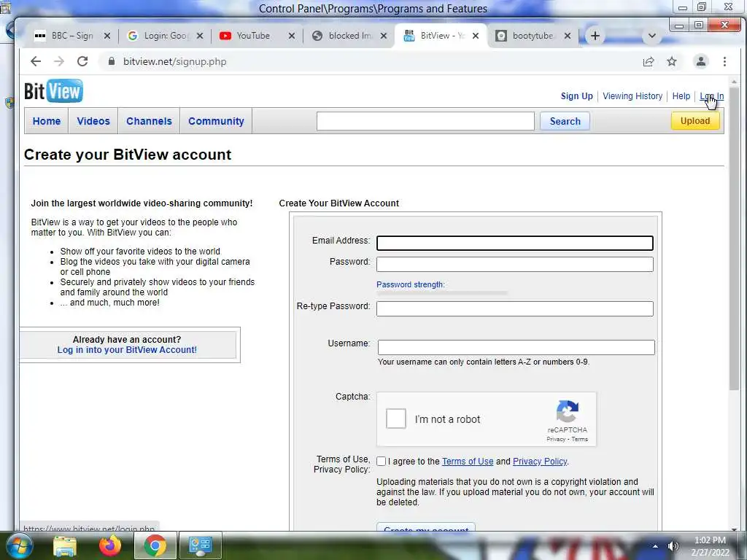Show hidden tray icons arrow
This screenshot has width=747, height=560.
tap(655, 546)
